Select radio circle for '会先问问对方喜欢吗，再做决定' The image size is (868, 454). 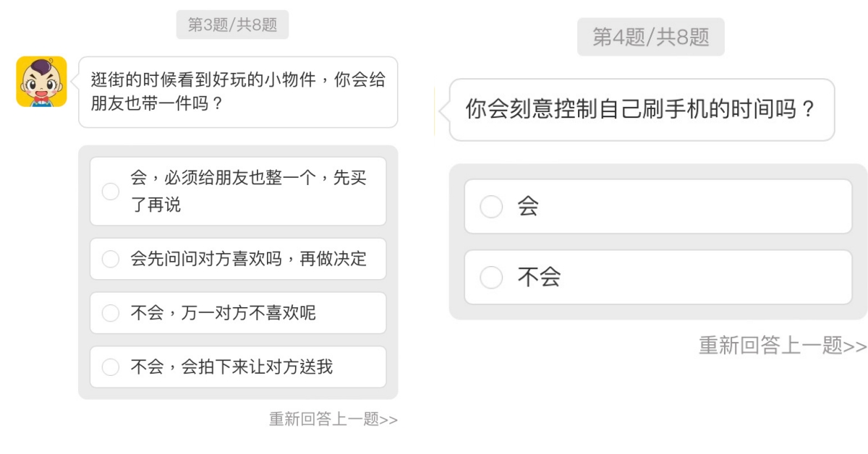(111, 259)
